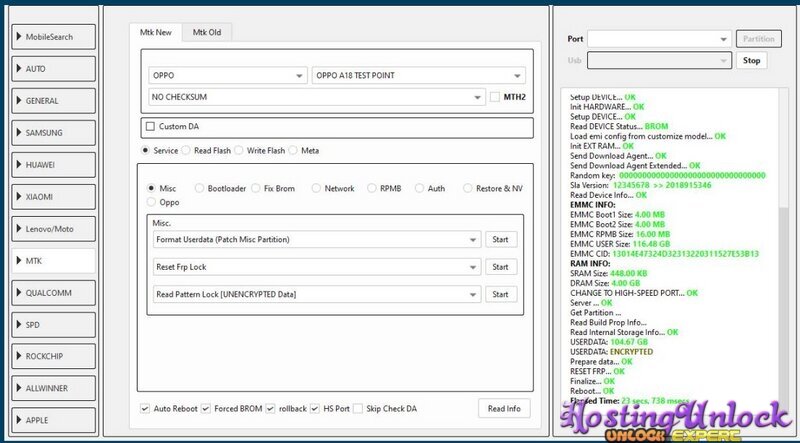Enable the Custom DA checkbox
800x443 pixels.
(x=151, y=127)
